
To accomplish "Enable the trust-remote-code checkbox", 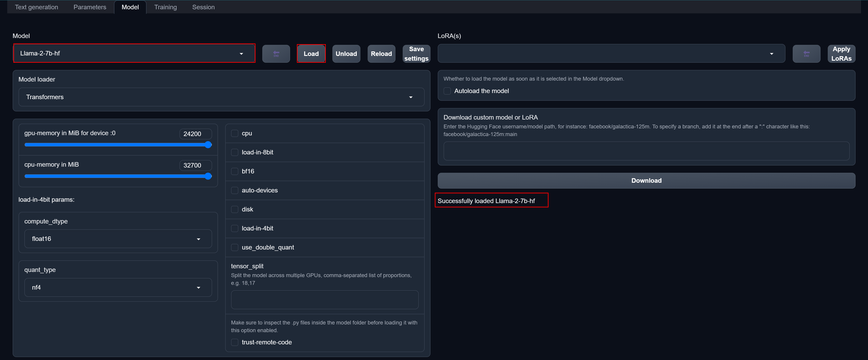I will tap(234, 342).
